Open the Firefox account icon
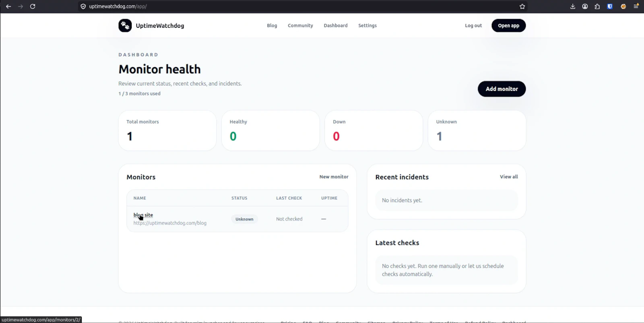 (585, 6)
